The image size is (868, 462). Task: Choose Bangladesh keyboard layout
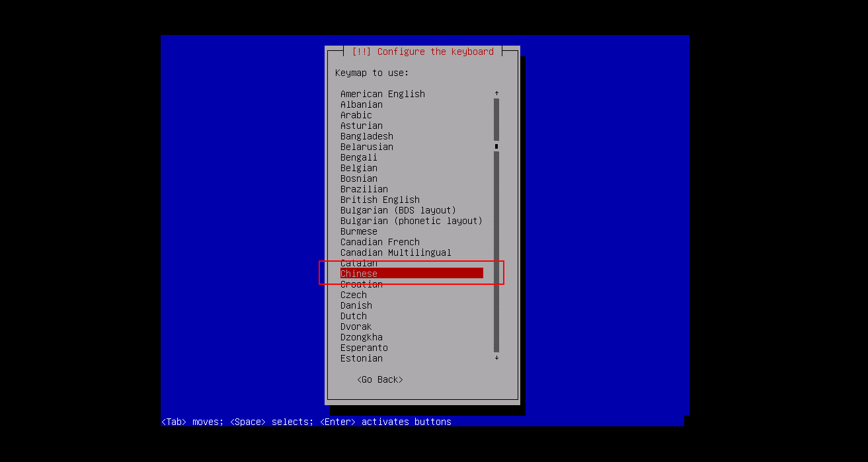click(x=367, y=136)
